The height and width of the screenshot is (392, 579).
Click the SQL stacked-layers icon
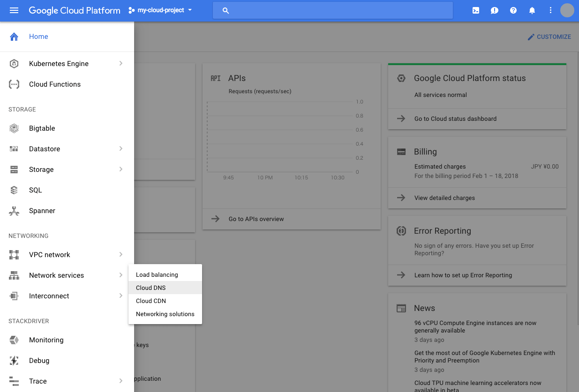point(14,190)
